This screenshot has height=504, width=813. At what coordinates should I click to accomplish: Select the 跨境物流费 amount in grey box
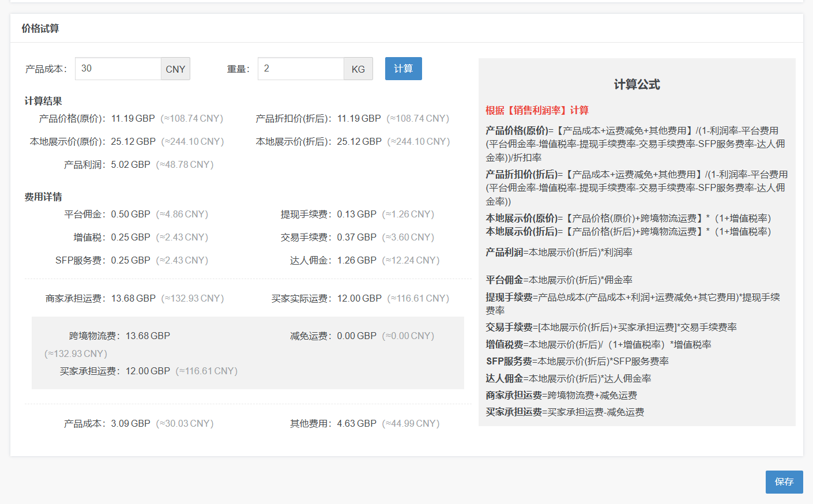pyautogui.click(x=148, y=336)
